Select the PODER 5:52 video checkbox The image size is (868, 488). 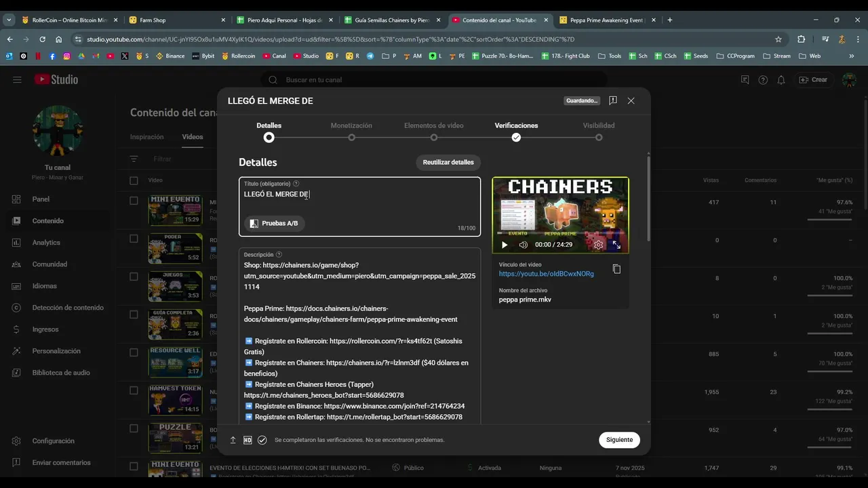pyautogui.click(x=134, y=239)
